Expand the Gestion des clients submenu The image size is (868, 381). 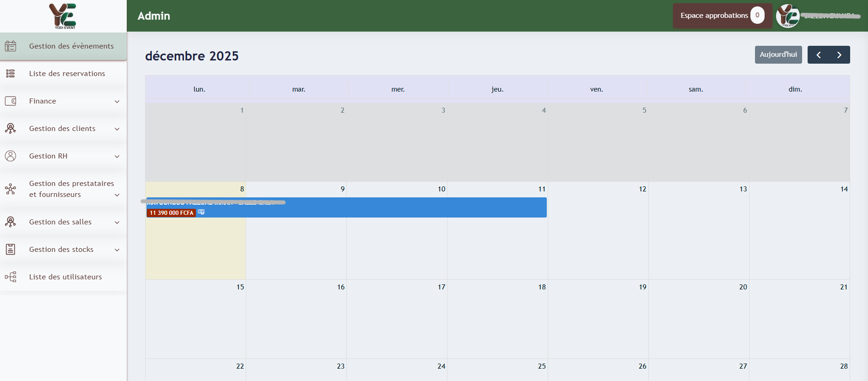pos(117,129)
